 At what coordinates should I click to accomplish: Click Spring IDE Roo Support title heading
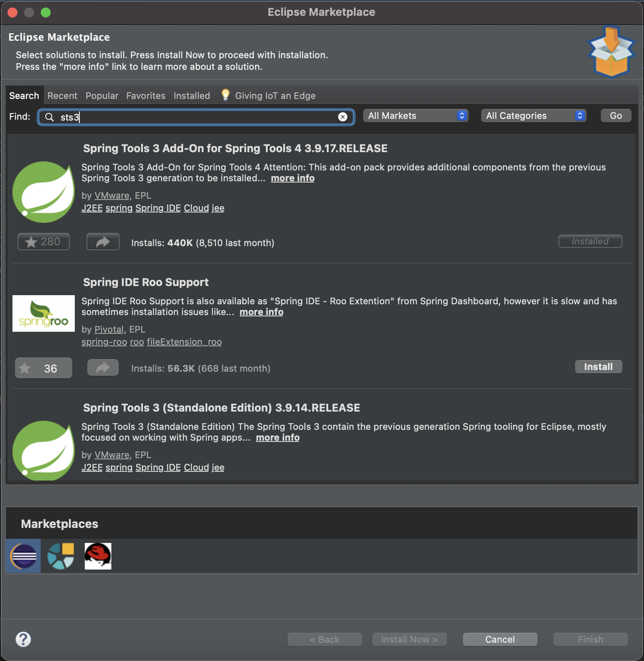coord(146,282)
